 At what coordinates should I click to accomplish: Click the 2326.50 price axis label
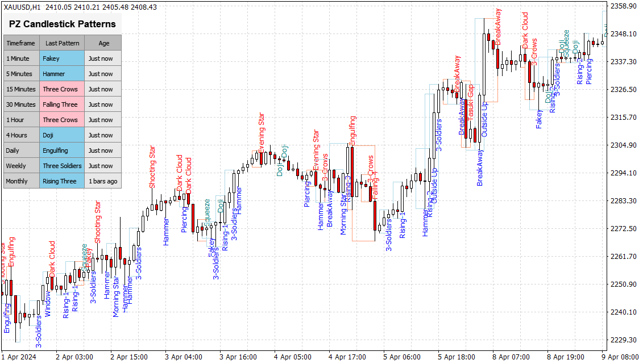point(623,90)
